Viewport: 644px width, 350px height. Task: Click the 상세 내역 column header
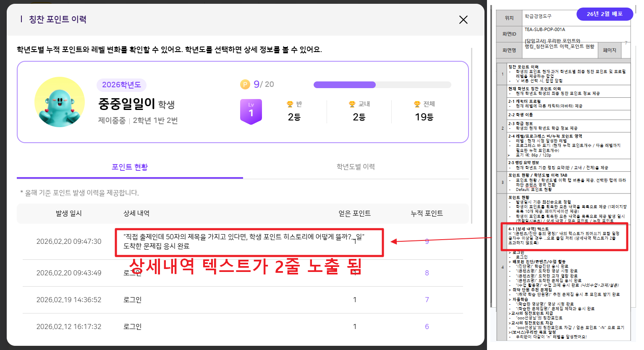[136, 213]
